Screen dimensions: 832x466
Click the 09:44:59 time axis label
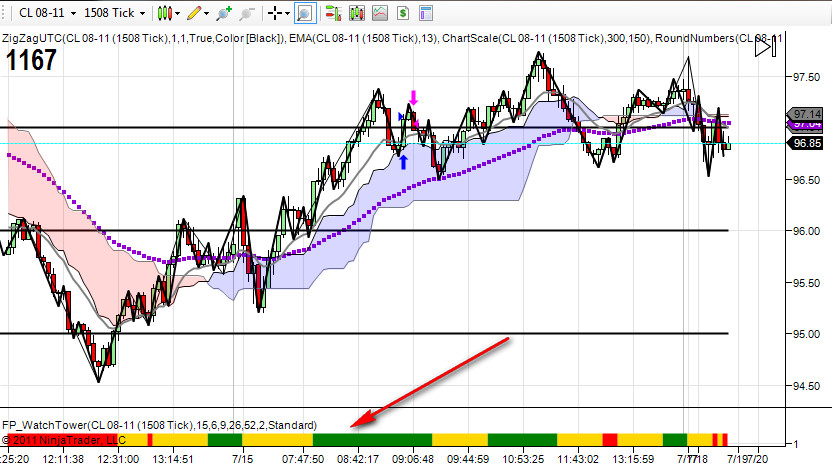(x=468, y=459)
